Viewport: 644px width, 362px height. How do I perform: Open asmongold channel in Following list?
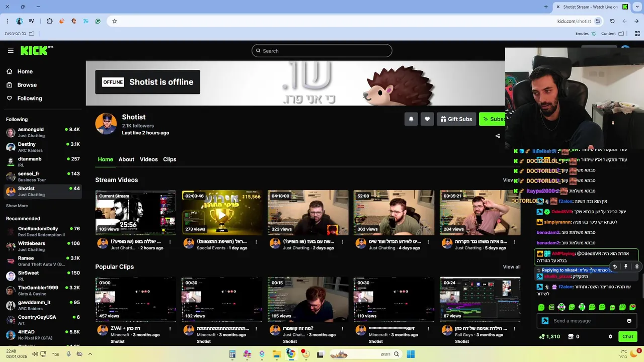coord(43,132)
